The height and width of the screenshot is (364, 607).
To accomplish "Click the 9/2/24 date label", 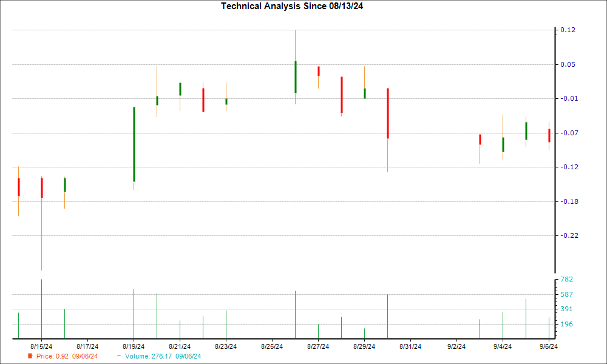I will click(x=456, y=346).
